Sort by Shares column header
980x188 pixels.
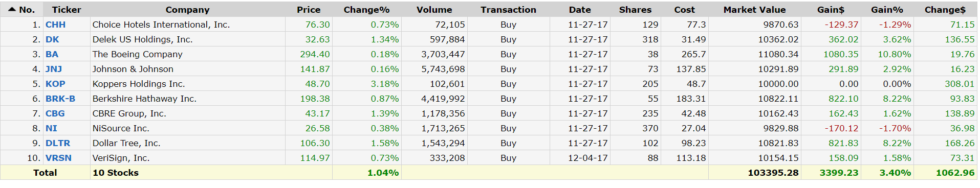[635, 10]
